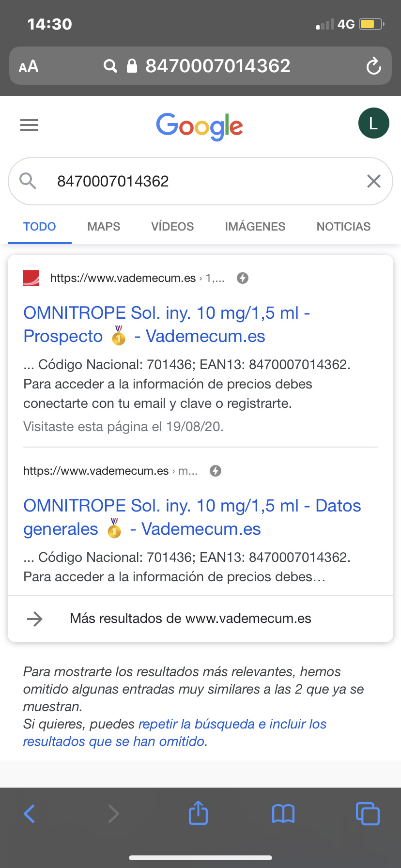The width and height of the screenshot is (401, 868).
Task: Reload the page with refresh icon
Action: tap(373, 66)
